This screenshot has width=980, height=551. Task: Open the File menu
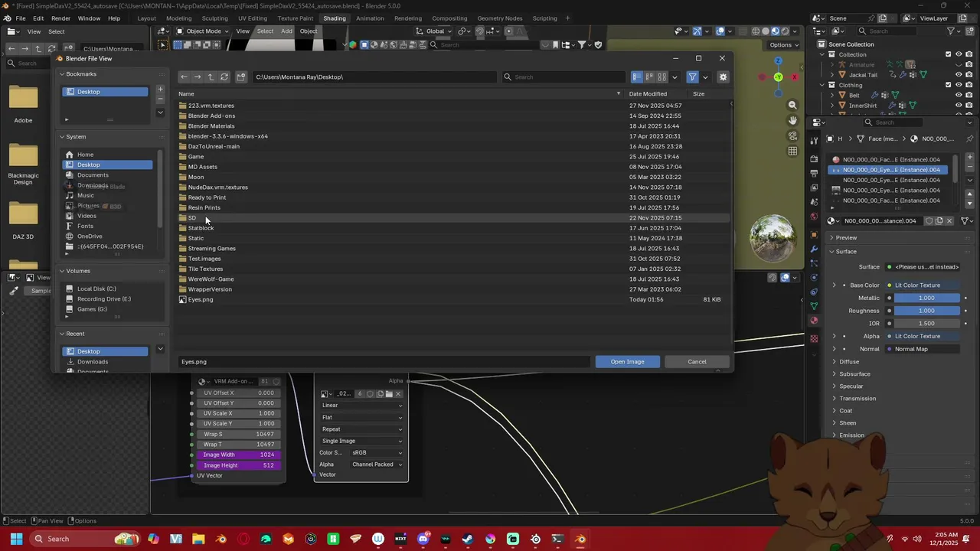pyautogui.click(x=21, y=18)
